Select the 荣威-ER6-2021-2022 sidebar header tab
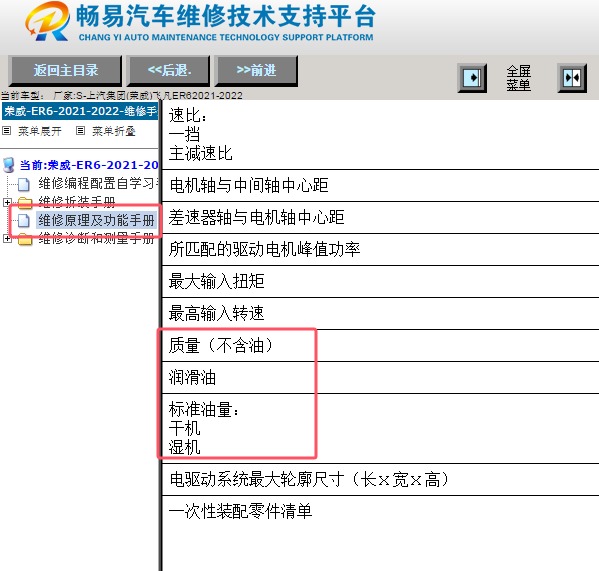 click(80, 111)
